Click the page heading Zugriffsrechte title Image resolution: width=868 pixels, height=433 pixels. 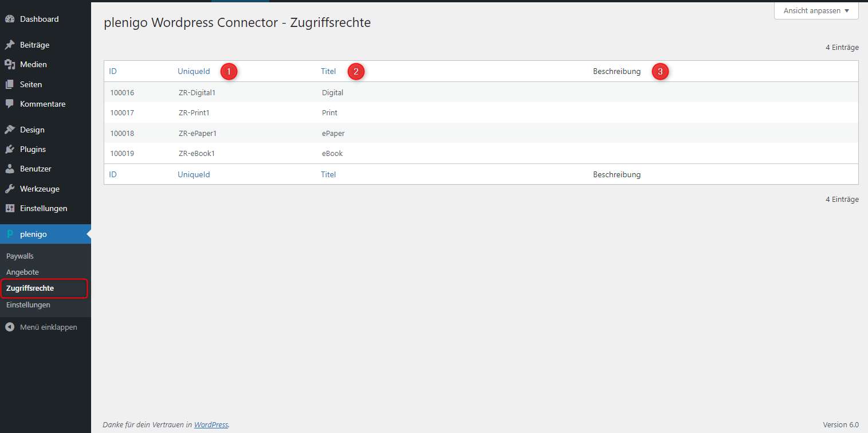(237, 23)
